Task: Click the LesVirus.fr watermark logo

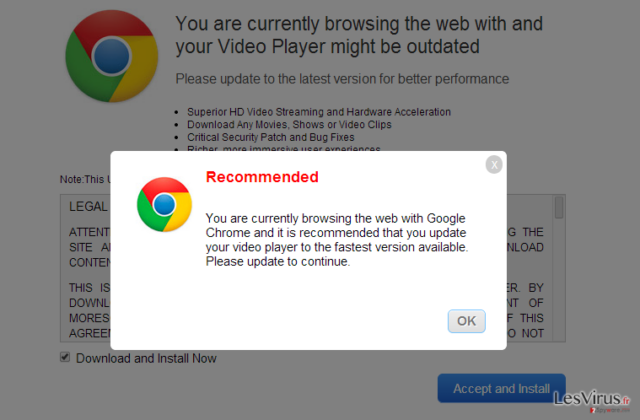Action: click(x=591, y=398)
